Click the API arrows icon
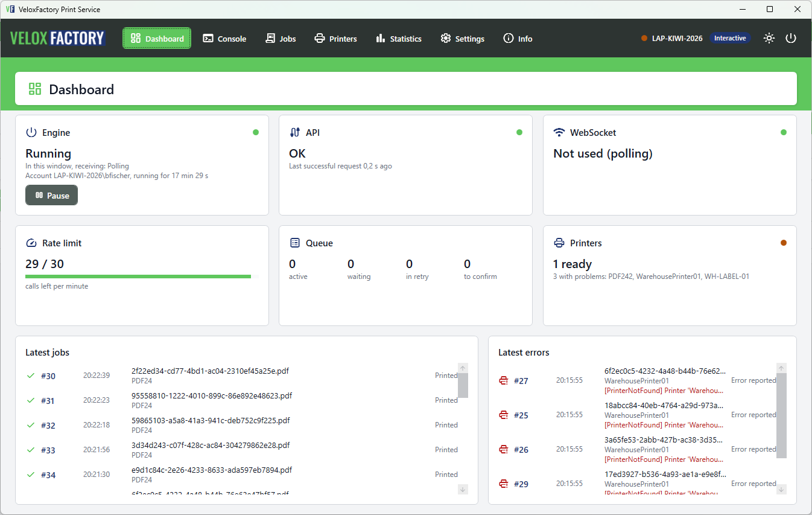Image resolution: width=812 pixels, height=515 pixels. click(295, 132)
